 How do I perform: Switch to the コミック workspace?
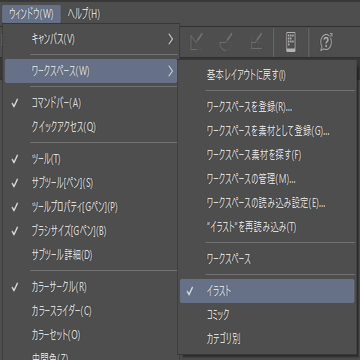pyautogui.click(x=267, y=315)
